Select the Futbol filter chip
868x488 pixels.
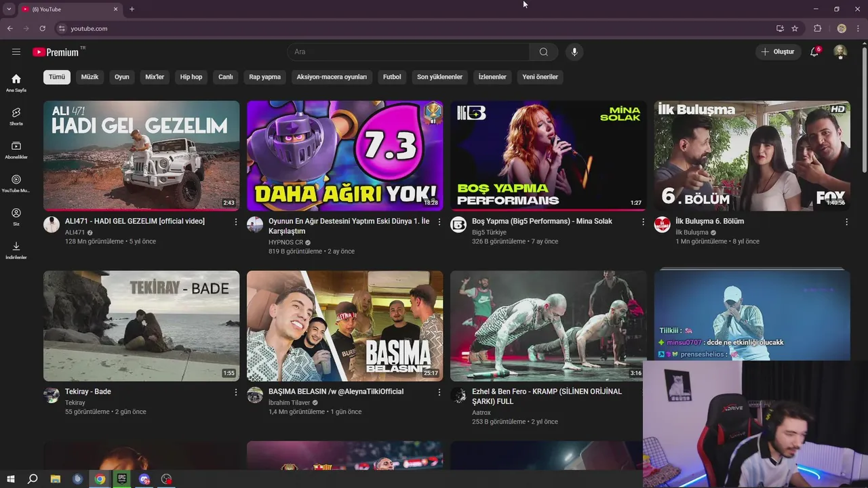coord(392,77)
